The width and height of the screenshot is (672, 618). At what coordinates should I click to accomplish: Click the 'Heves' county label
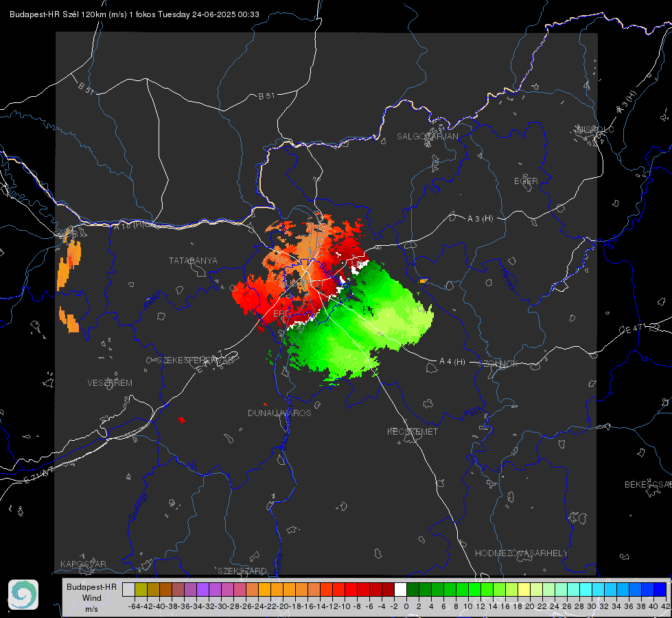click(x=507, y=279)
